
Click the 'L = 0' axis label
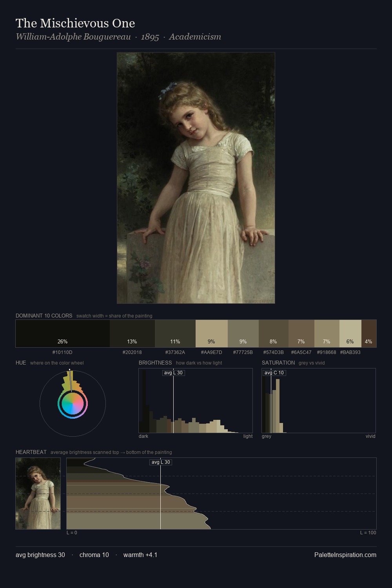click(72, 533)
